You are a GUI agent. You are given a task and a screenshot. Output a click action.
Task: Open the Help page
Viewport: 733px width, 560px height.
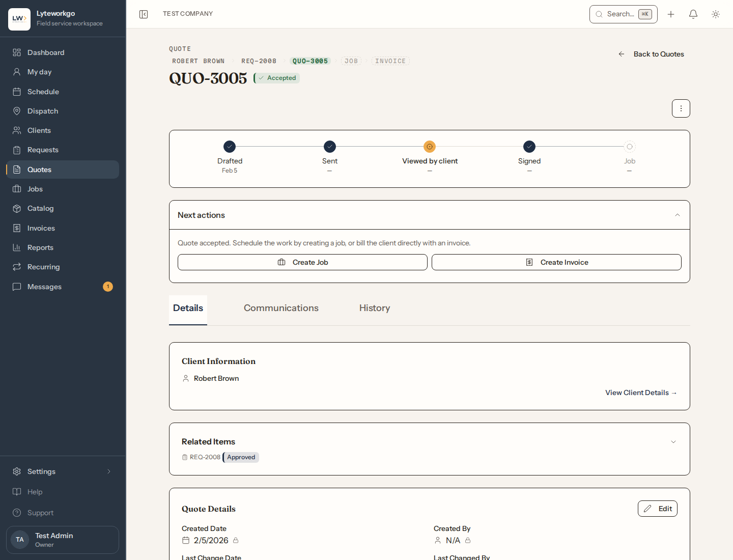click(63, 492)
